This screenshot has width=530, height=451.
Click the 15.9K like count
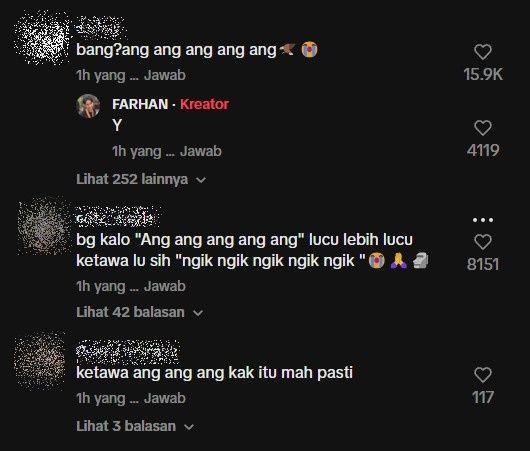[x=483, y=74]
